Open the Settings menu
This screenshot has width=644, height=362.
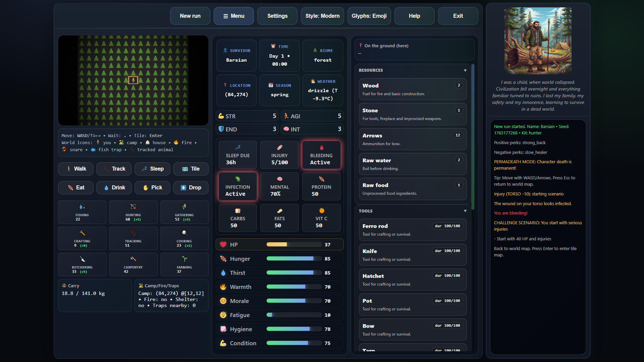click(x=277, y=16)
